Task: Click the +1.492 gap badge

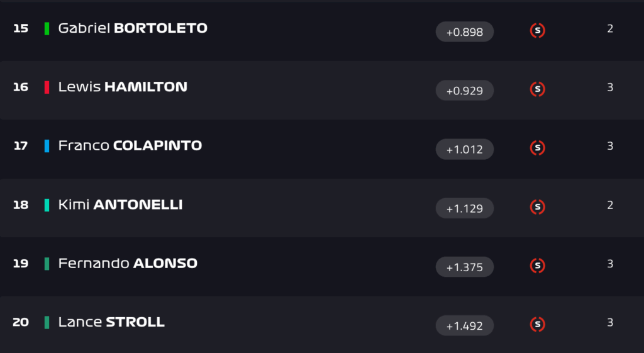Action: coord(465,325)
